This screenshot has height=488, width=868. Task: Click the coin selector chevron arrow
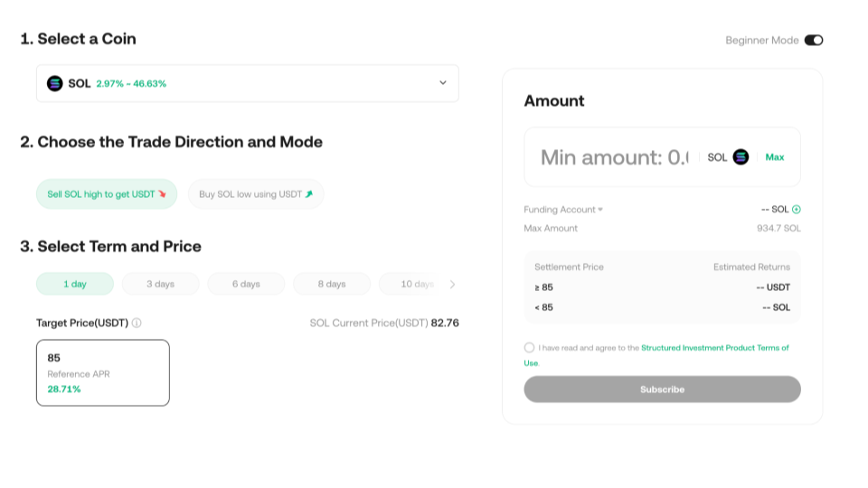pos(443,83)
